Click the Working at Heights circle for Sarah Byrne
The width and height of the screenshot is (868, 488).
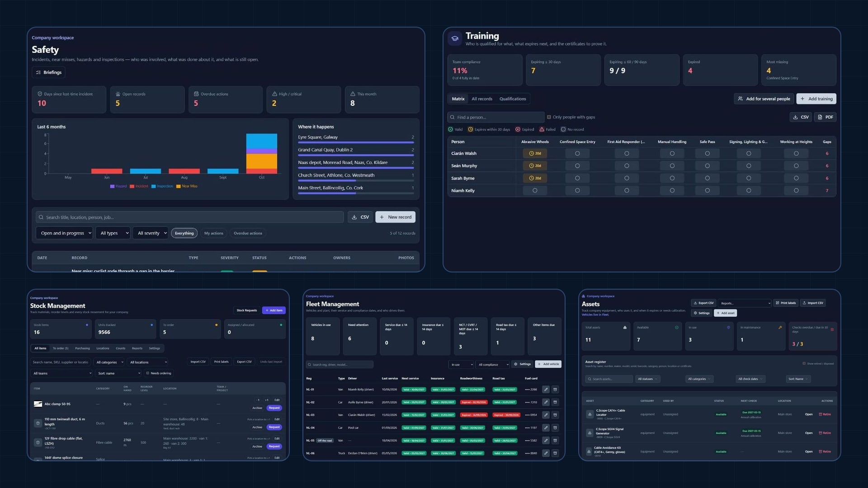796,178
